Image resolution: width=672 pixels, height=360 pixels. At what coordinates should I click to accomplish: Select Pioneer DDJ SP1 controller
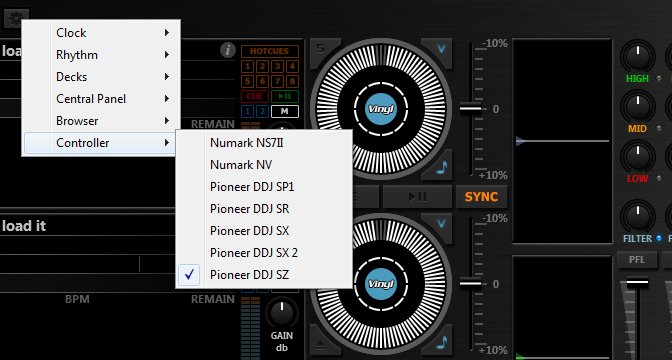264,187
